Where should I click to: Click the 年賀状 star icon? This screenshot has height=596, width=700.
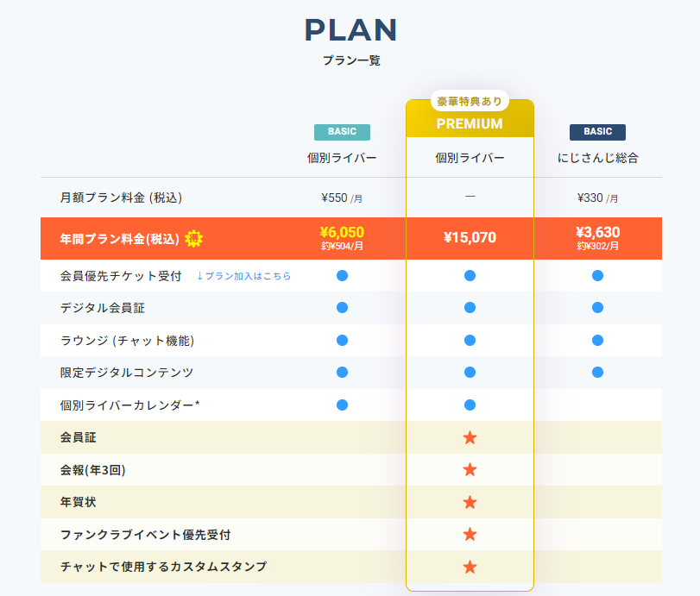tap(470, 502)
